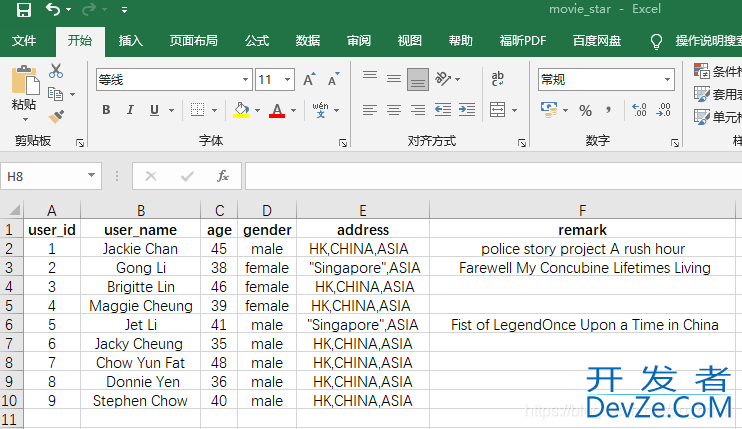Click the 文件 menu button
The width and height of the screenshot is (742, 429).
[x=24, y=41]
